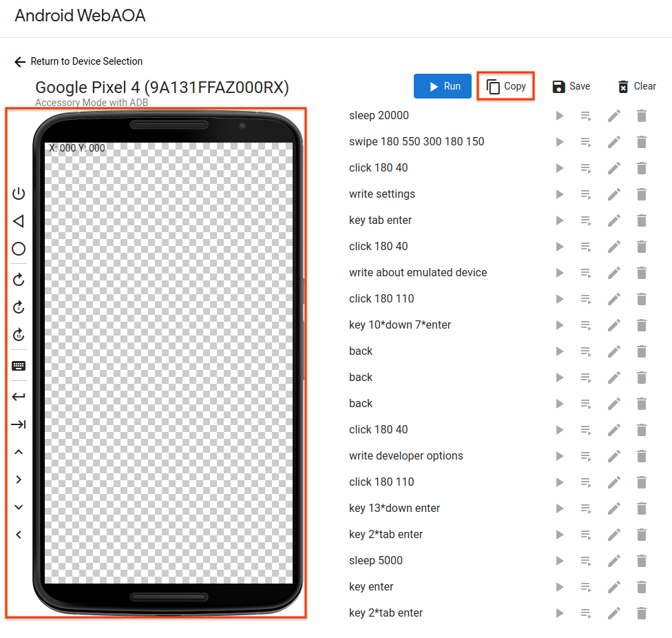The image size is (672, 638).
Task: Open Return to Device Selection
Action: [x=78, y=61]
